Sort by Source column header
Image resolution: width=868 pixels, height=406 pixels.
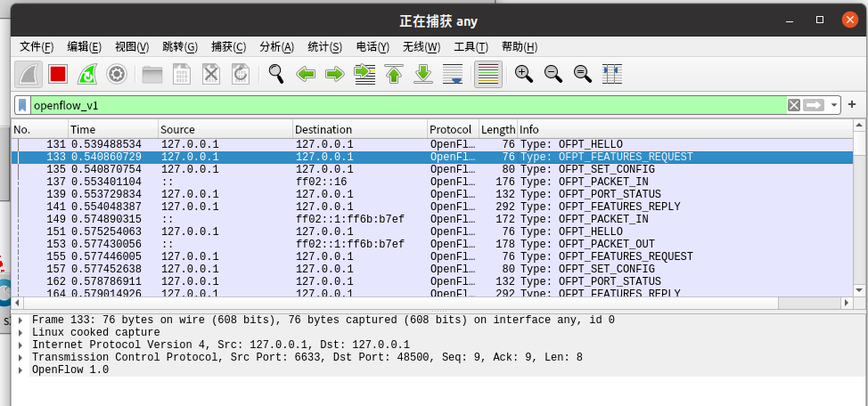(225, 129)
